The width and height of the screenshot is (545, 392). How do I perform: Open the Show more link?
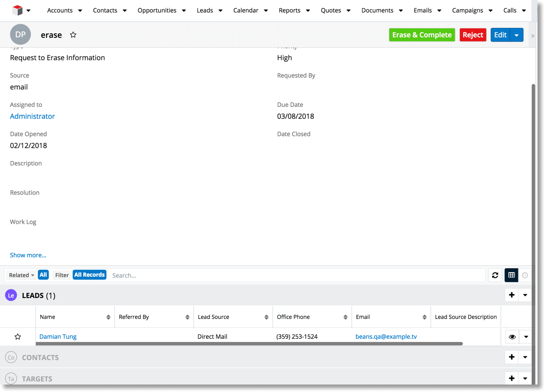point(28,255)
